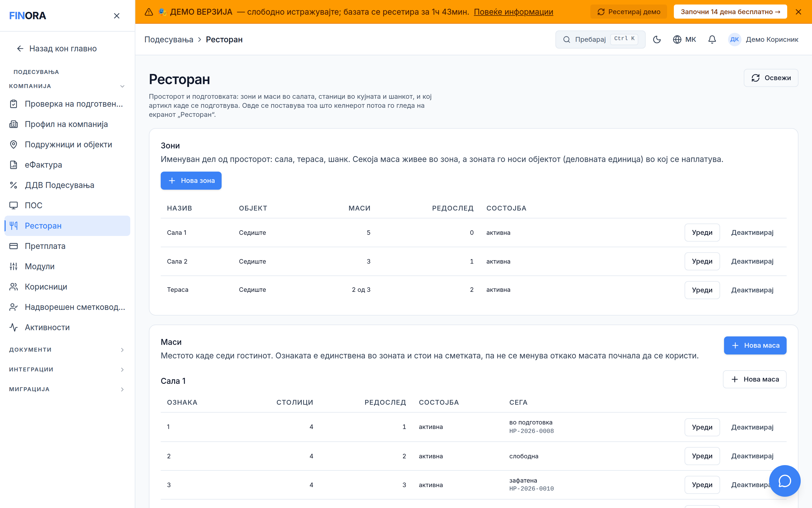Screen dimensions: 812x508
Task: Click the Подесувања breadcrumb
Action: pyautogui.click(x=169, y=40)
